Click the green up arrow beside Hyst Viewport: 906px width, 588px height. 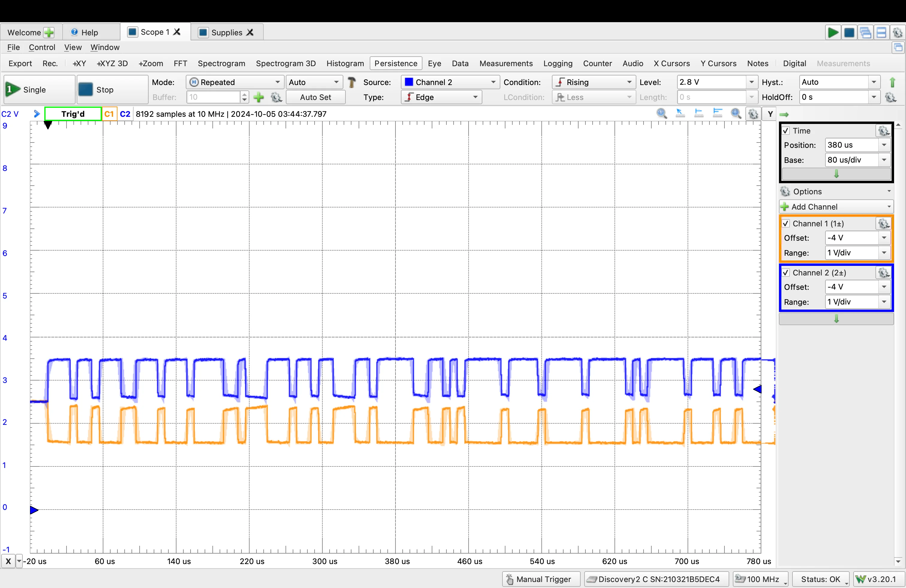pos(892,82)
